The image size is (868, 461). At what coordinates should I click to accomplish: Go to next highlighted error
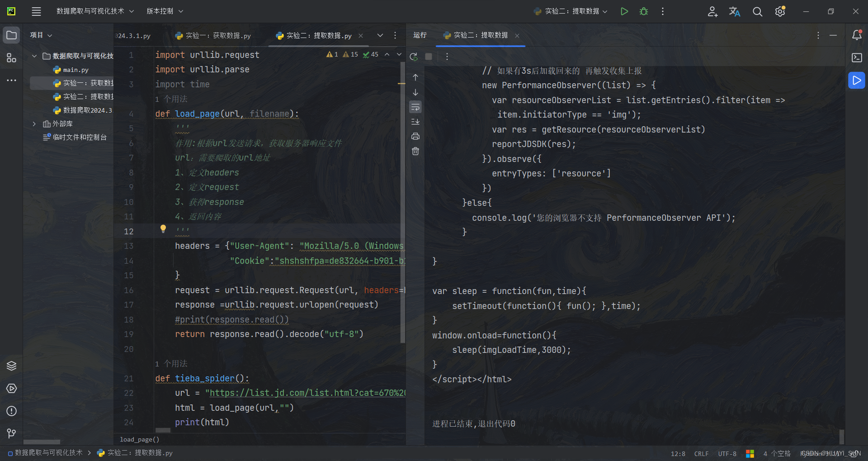[x=399, y=54]
